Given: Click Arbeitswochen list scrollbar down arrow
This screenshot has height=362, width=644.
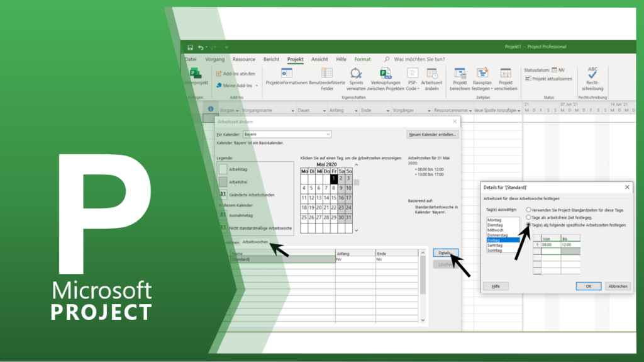Looking at the screenshot, I should (x=423, y=320).
